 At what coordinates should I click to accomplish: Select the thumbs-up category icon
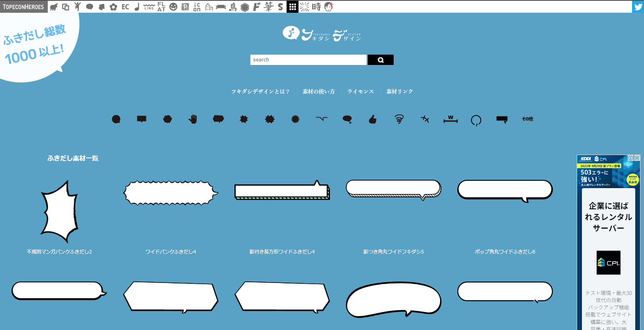[x=373, y=119]
